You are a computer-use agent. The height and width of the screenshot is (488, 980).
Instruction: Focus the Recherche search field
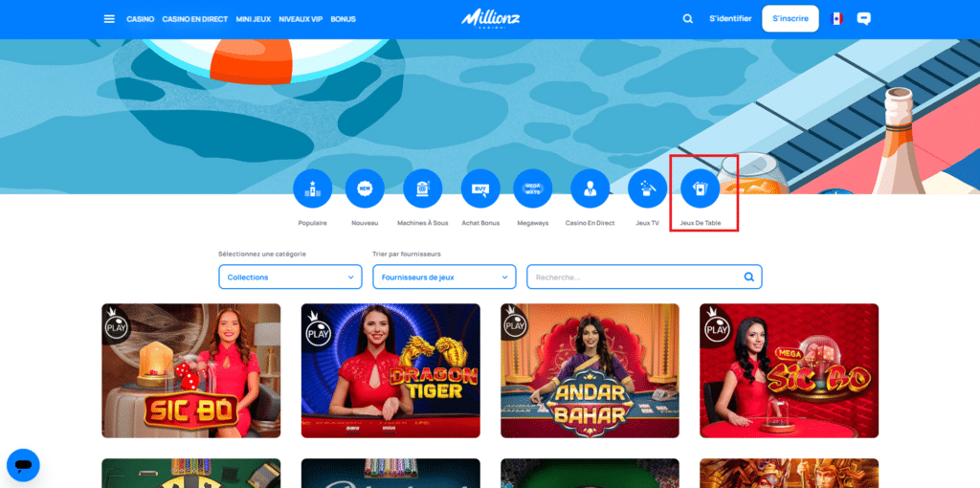[x=644, y=277]
